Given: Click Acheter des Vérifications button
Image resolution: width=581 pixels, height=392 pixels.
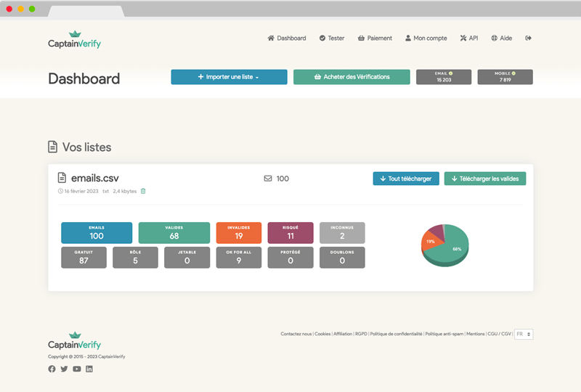Looking at the screenshot, I should coord(352,77).
